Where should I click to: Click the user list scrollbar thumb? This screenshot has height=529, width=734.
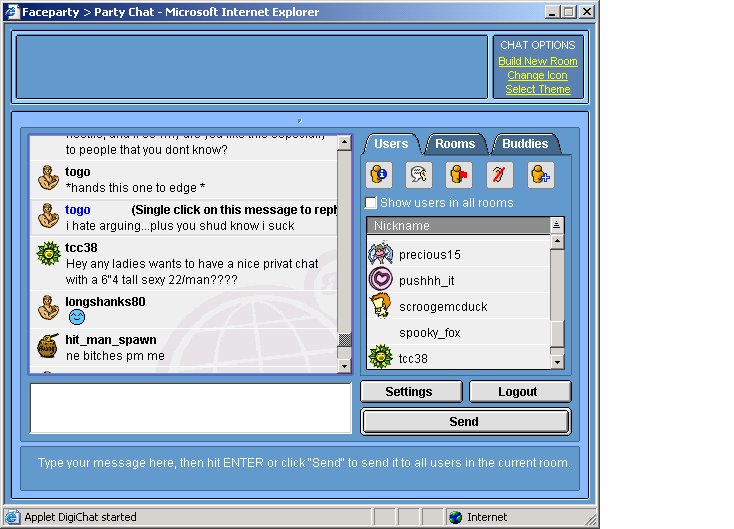pos(557,334)
